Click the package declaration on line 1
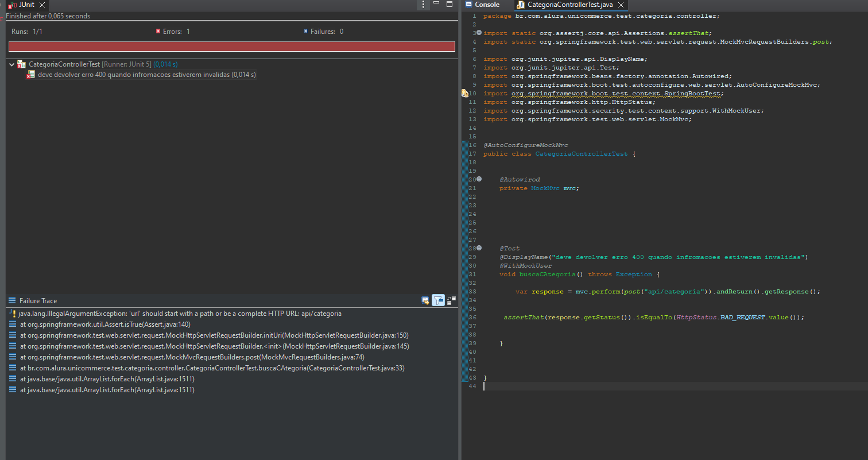The width and height of the screenshot is (868, 460). (x=602, y=16)
